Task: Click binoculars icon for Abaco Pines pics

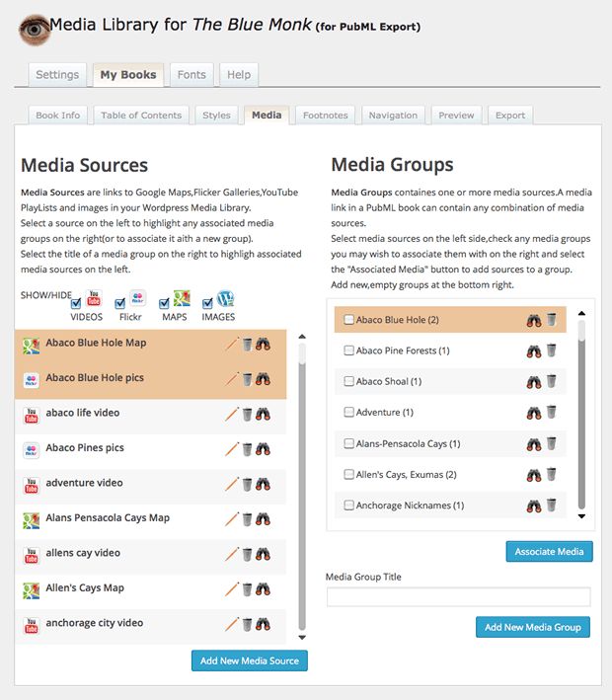Action: click(264, 449)
